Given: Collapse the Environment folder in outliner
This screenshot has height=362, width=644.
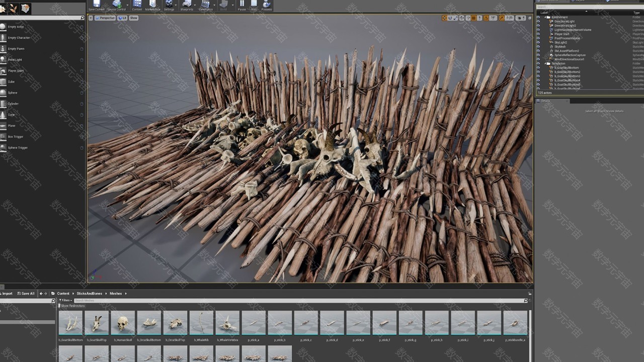Looking at the screenshot, I should (545, 17).
